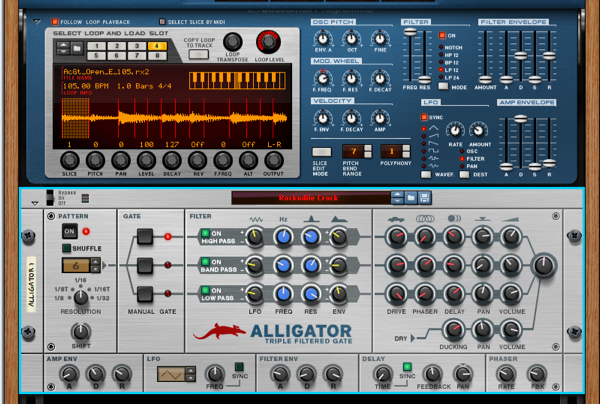The height and width of the screenshot is (404, 600).
Task: Click the red Loop Level knob
Action: 268,42
